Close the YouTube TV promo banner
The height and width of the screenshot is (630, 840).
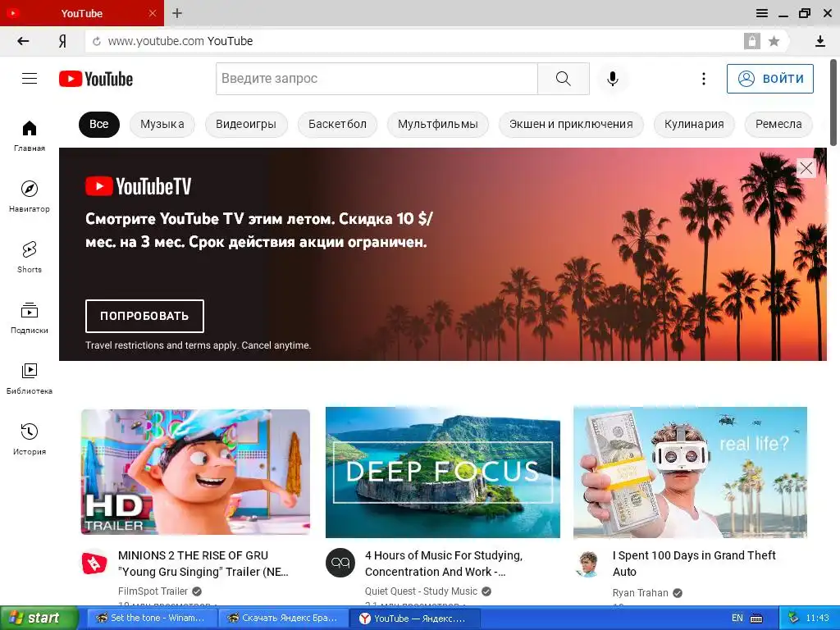click(806, 168)
